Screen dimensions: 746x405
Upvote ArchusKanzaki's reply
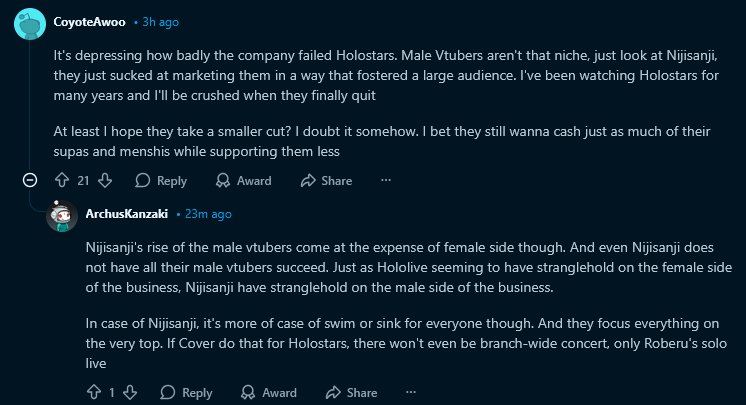(x=94, y=392)
